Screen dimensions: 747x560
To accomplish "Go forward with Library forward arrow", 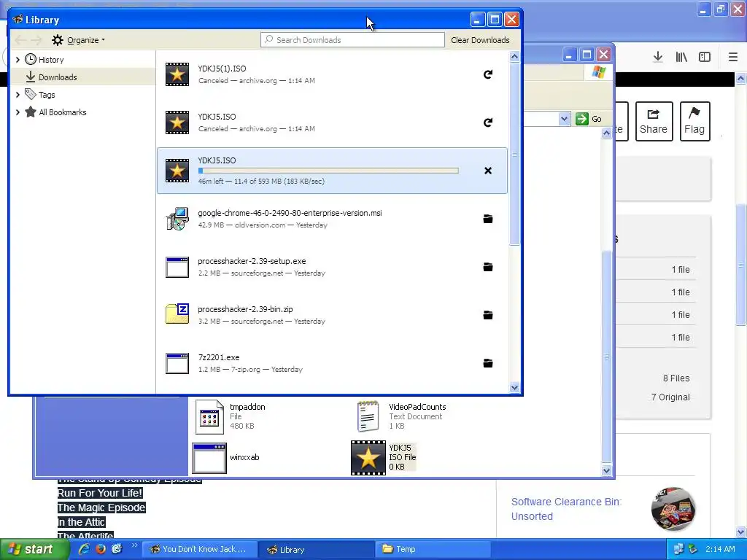I will [36, 40].
